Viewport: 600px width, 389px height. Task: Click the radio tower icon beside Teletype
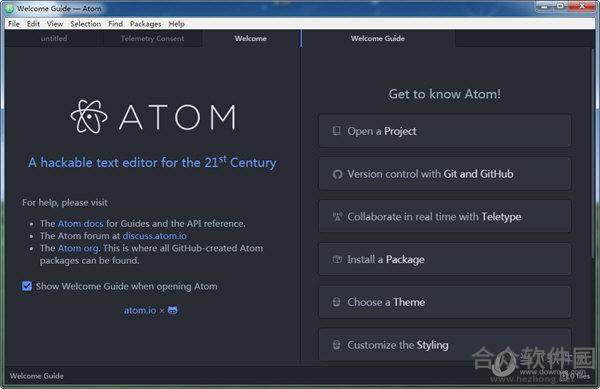tap(337, 217)
